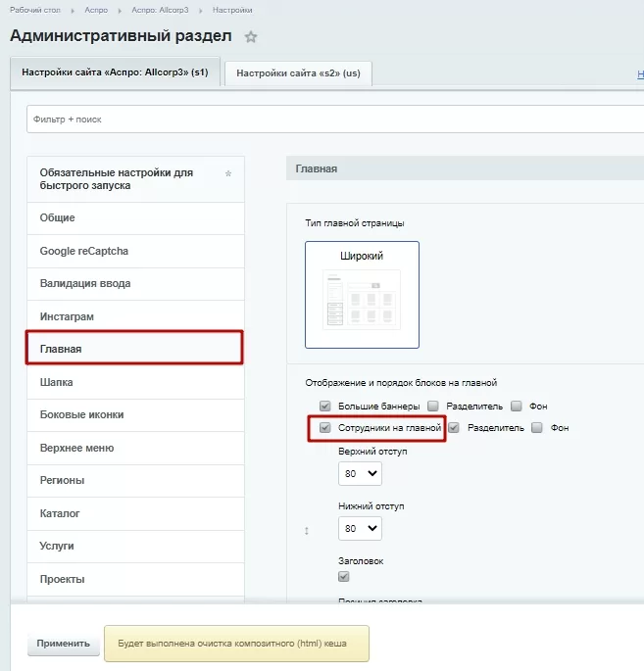This screenshot has height=671, width=644.
Task: Click small star icon beside quick launch settings
Action: [228, 173]
